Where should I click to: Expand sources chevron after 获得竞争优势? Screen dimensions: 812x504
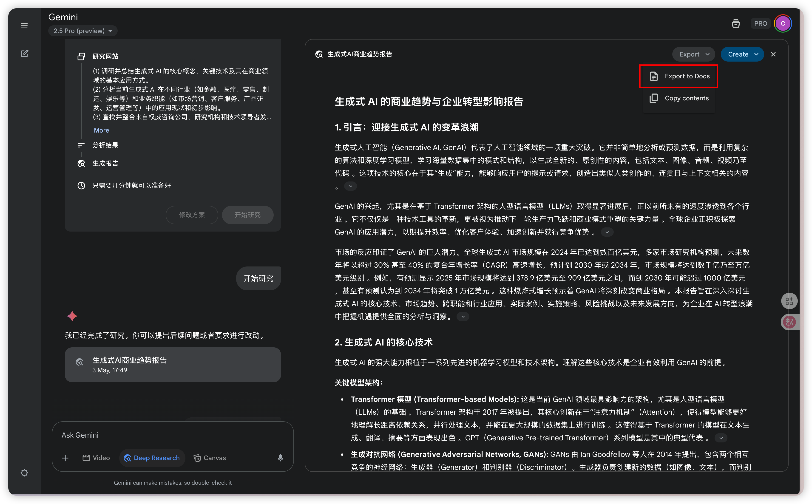pyautogui.click(x=607, y=232)
